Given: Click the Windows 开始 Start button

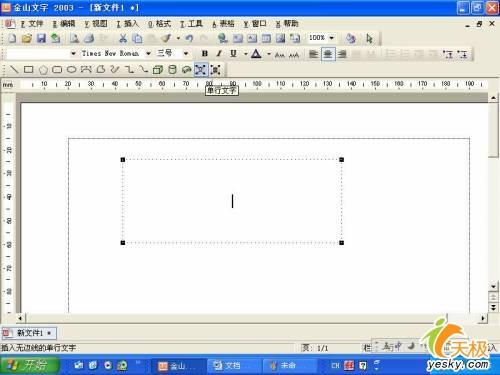Looking at the screenshot, I should point(30,365).
